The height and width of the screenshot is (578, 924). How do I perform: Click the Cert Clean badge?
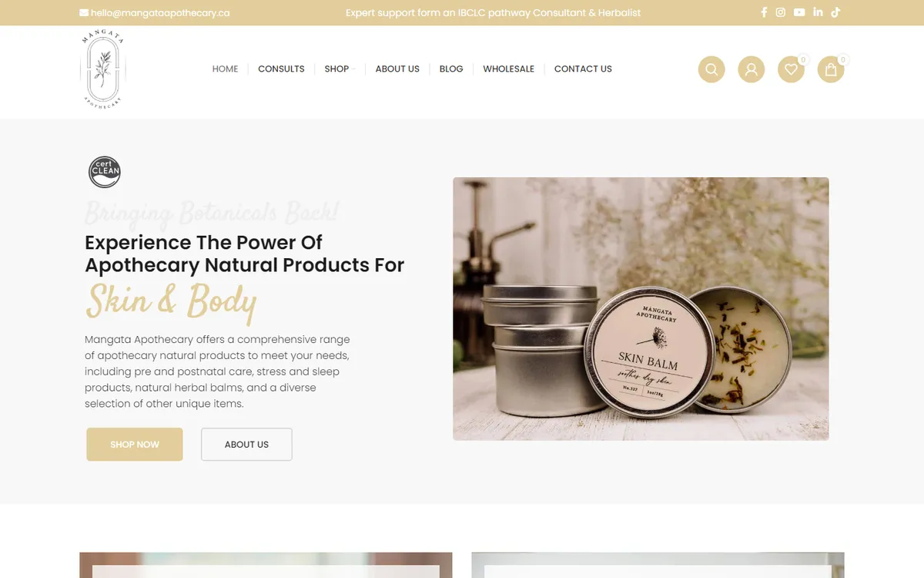105,172
